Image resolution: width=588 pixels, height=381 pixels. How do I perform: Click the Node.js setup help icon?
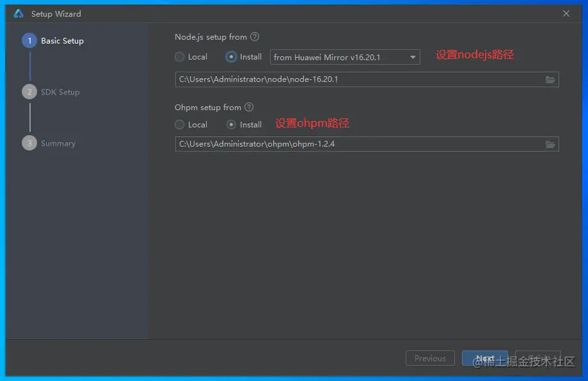[255, 36]
